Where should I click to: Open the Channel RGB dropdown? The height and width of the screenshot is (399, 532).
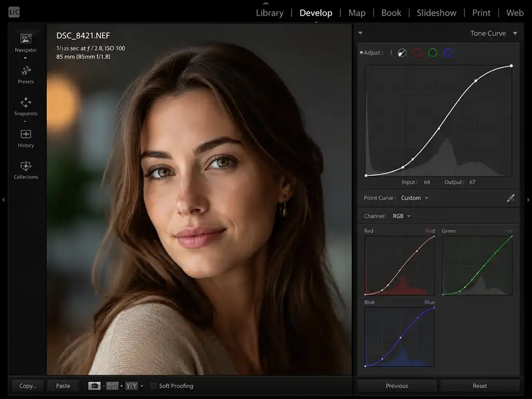pos(402,216)
